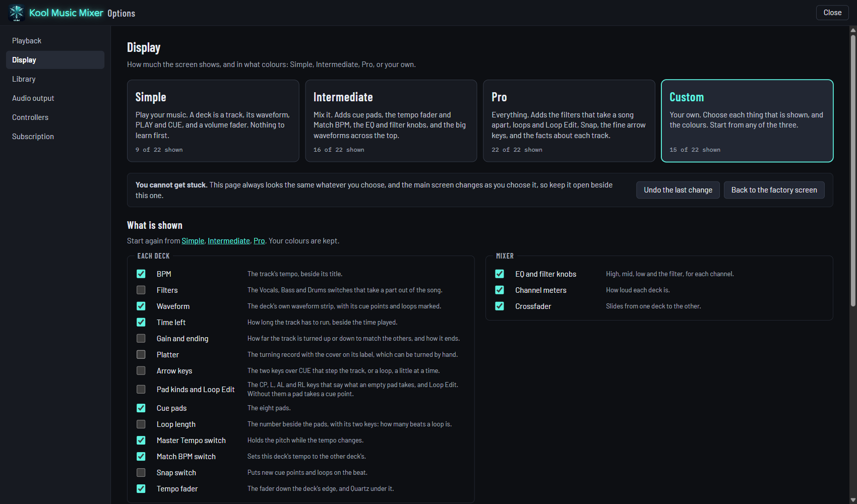Disable the Tempo fader checkbox
857x504 pixels.
pyautogui.click(x=141, y=489)
